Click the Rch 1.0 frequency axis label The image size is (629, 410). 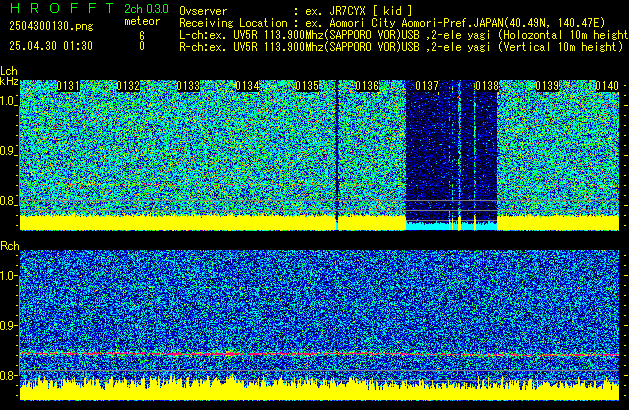tap(8, 276)
